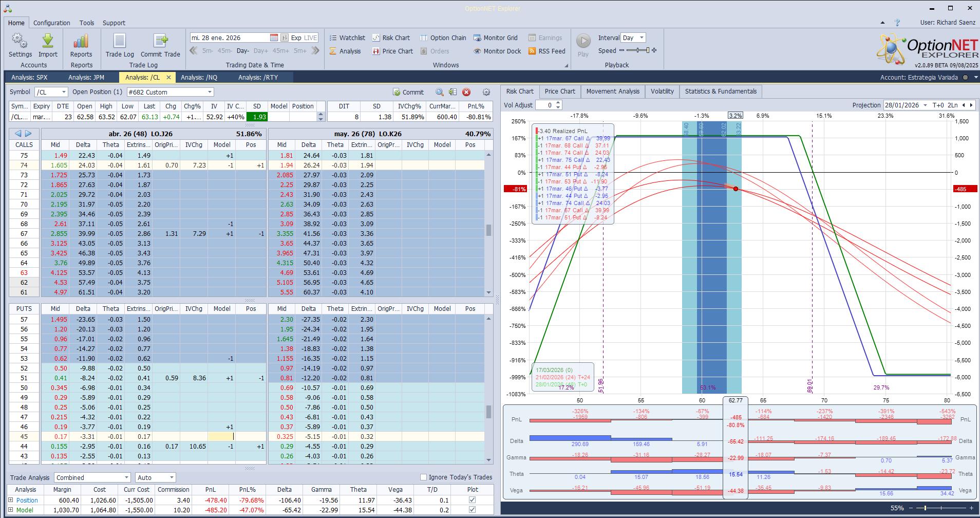Toggle Ignore Today's Trades checkbox
The height and width of the screenshot is (518, 980).
[x=424, y=477]
